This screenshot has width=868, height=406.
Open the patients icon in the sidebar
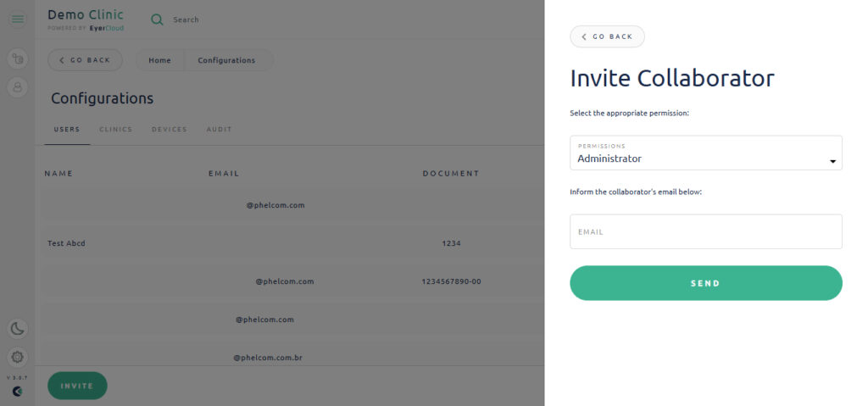(x=18, y=87)
